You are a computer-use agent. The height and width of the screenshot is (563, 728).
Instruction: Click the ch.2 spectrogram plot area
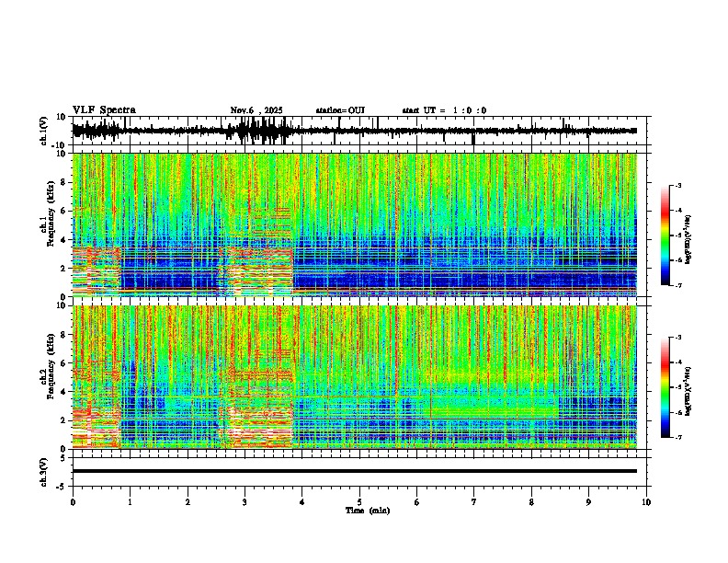point(355,377)
